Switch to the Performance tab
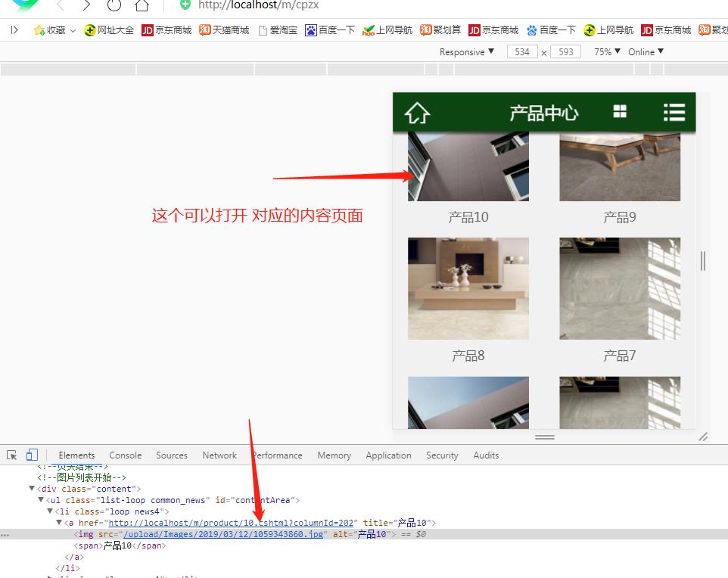Image resolution: width=728 pixels, height=578 pixels. pos(277,455)
